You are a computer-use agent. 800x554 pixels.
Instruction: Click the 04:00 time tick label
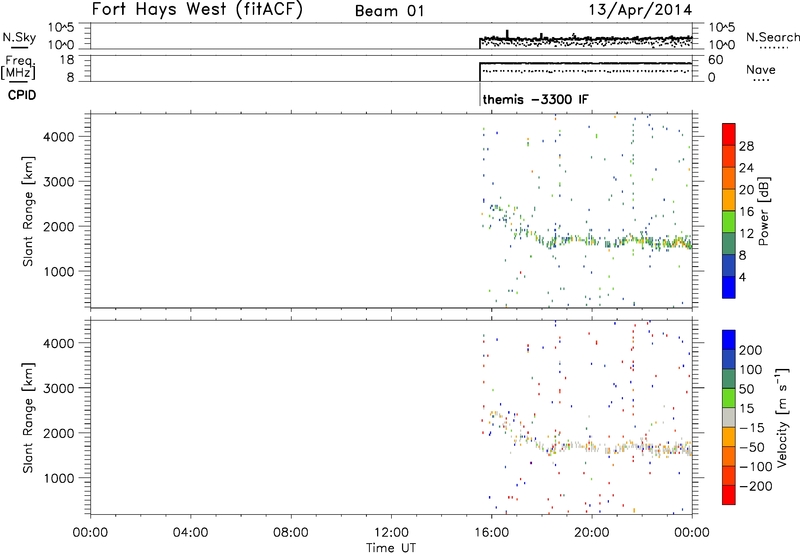tap(190, 533)
